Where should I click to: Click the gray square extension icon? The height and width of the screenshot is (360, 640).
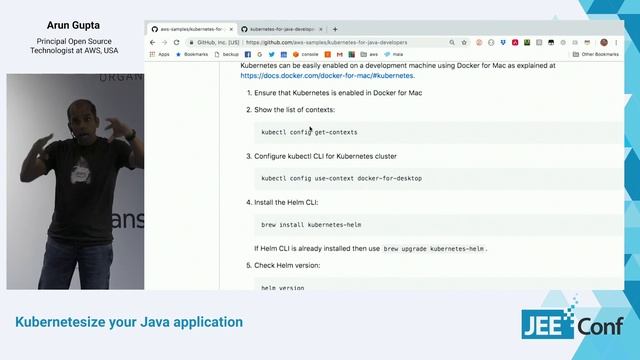539,42
